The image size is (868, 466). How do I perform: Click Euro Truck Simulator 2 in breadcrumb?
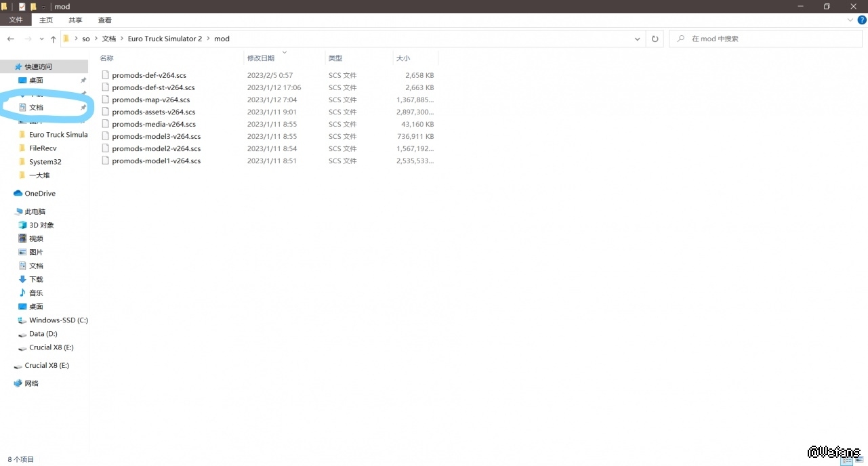(x=165, y=39)
